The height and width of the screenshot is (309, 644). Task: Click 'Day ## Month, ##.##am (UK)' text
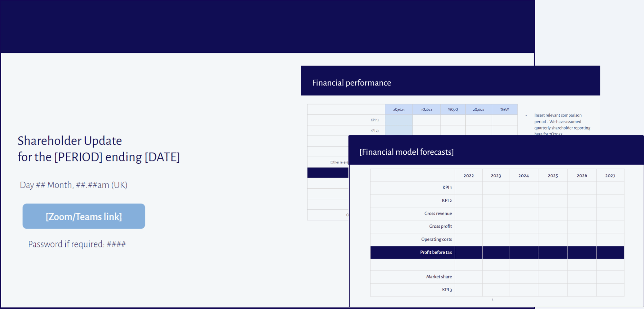73,185
